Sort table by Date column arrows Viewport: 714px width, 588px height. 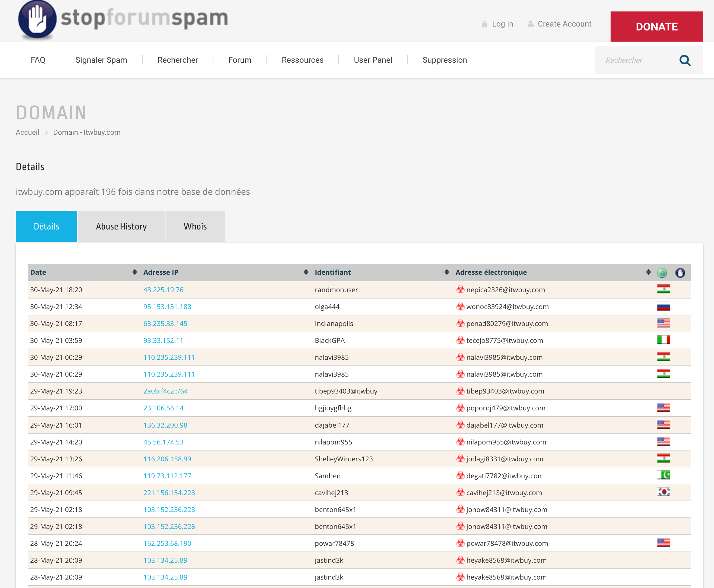tap(134, 272)
